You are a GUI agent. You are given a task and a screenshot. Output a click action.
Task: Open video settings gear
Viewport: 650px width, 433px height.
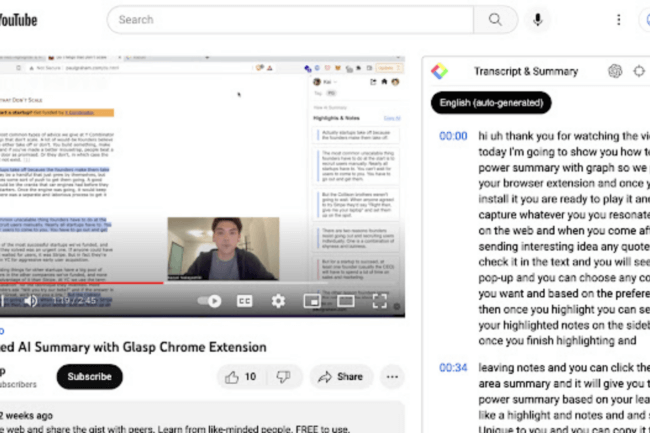tap(278, 301)
